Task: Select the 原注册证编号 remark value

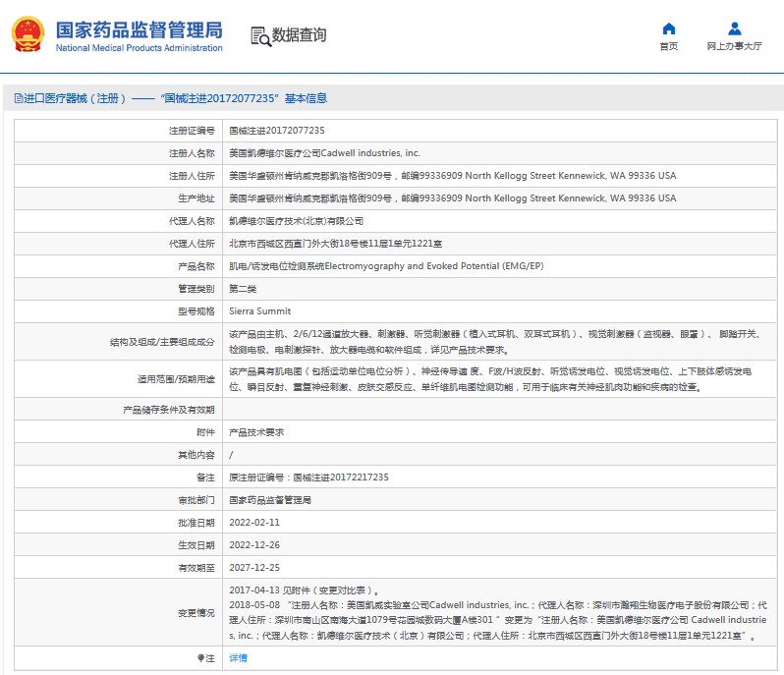Action: click(309, 477)
